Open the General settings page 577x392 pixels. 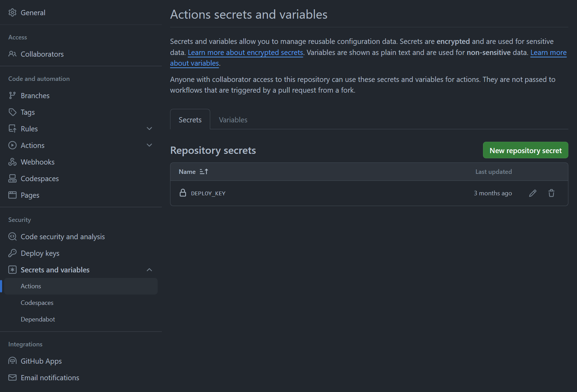tap(33, 13)
